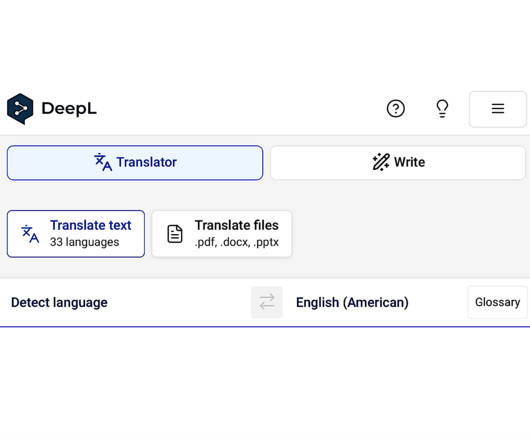Open the Detect language source dropdown
530x442 pixels.
[59, 302]
